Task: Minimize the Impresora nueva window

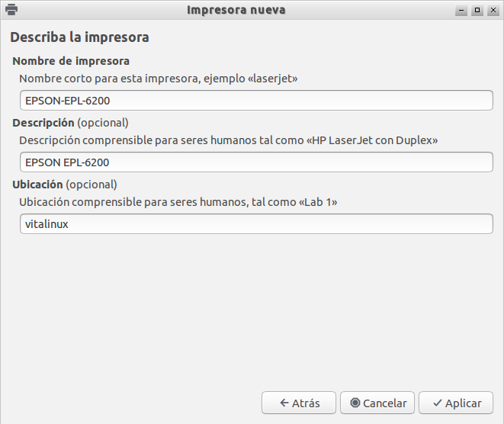Action: pos(461,10)
